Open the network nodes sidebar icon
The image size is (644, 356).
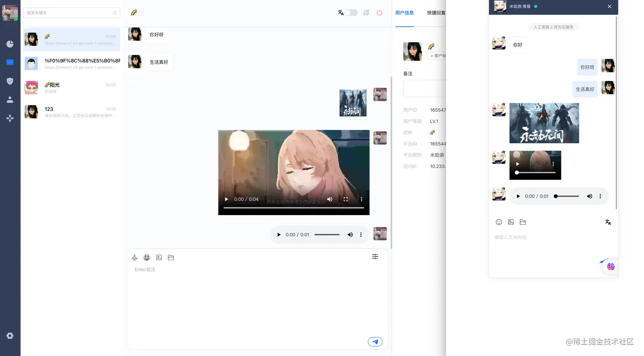tap(10, 118)
